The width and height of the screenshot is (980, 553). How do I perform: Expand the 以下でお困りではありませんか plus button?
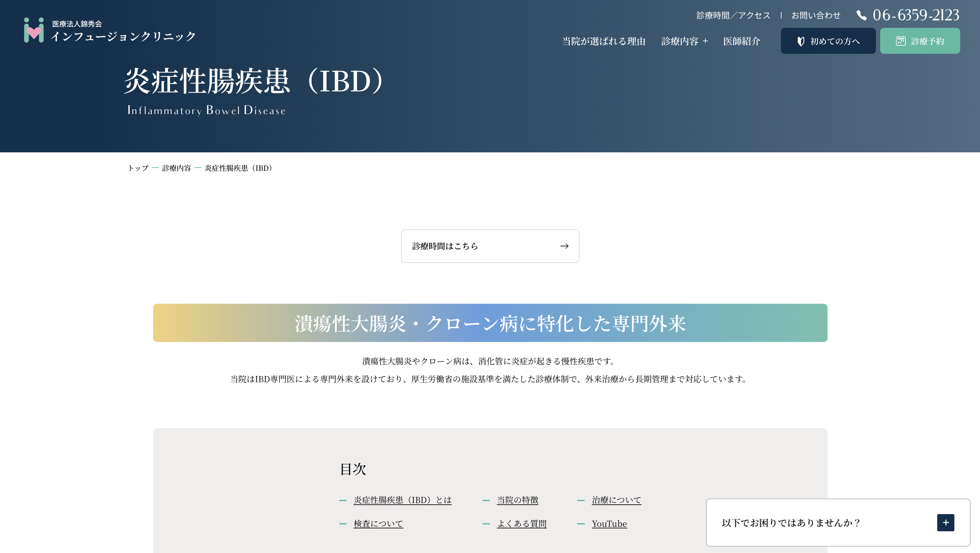pos(945,523)
